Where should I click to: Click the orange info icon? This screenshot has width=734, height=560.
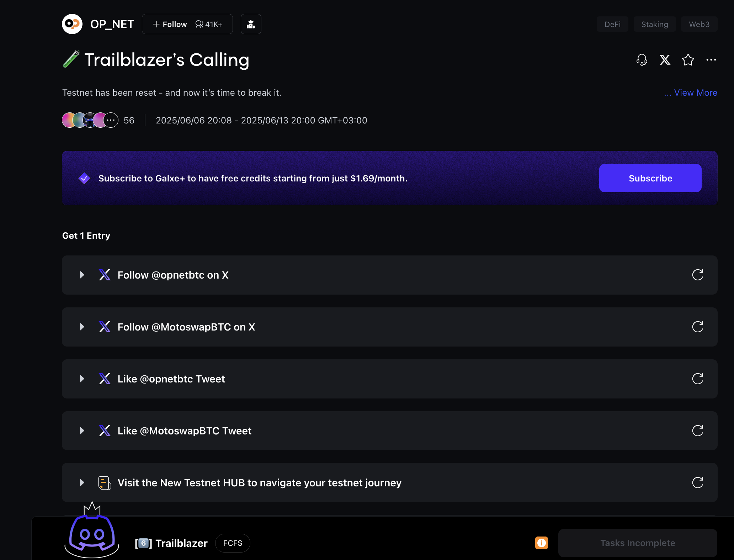(x=542, y=543)
